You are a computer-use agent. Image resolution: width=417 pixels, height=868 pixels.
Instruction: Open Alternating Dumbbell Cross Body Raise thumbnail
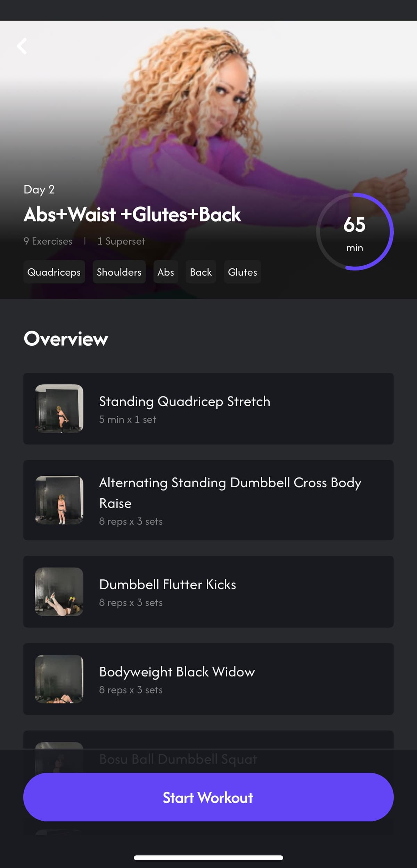point(59,500)
